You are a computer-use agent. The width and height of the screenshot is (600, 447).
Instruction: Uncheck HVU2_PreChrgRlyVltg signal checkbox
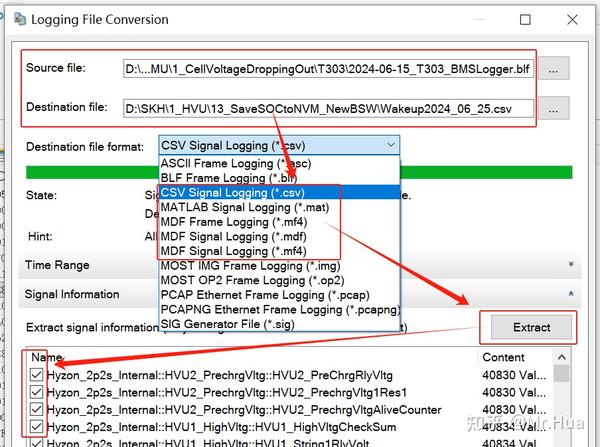(x=36, y=375)
